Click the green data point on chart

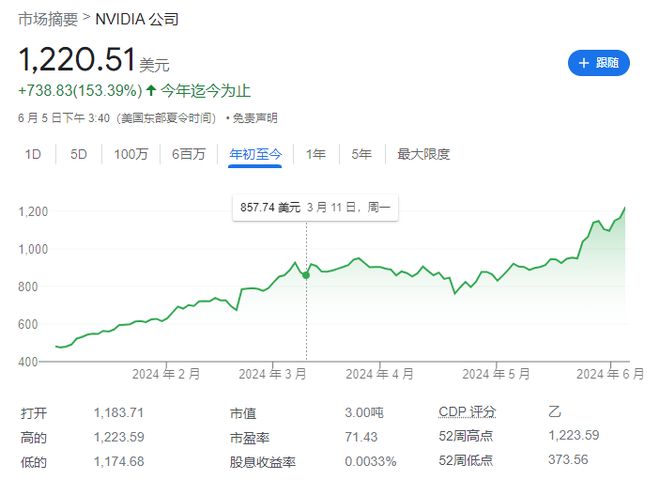pyautogui.click(x=306, y=275)
